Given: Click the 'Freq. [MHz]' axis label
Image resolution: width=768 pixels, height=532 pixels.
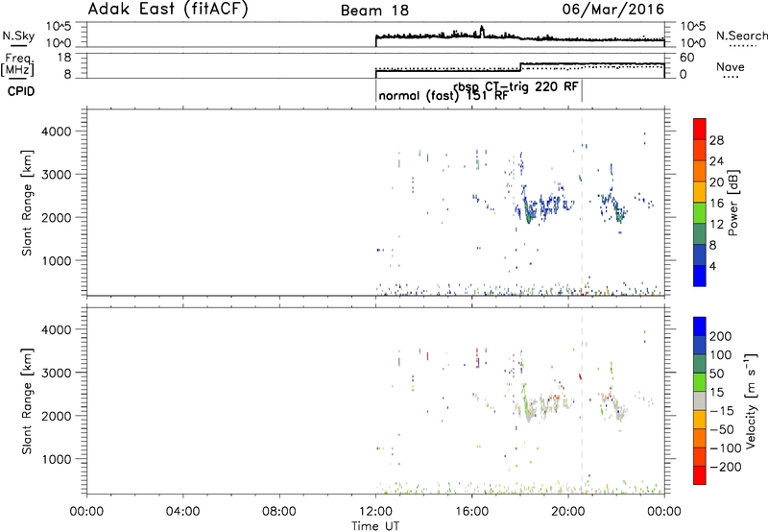Looking at the screenshot, I should tap(18, 64).
